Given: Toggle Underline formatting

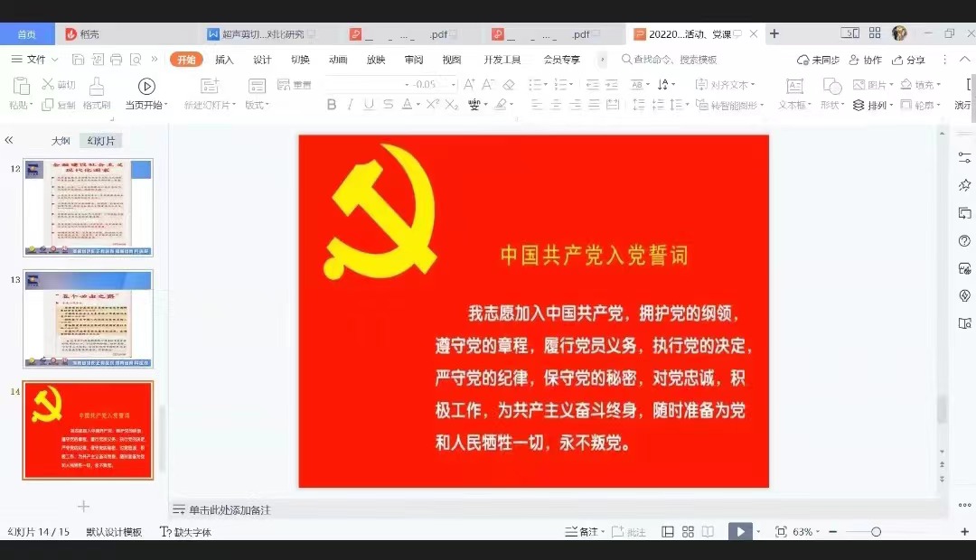Looking at the screenshot, I should click(x=369, y=105).
